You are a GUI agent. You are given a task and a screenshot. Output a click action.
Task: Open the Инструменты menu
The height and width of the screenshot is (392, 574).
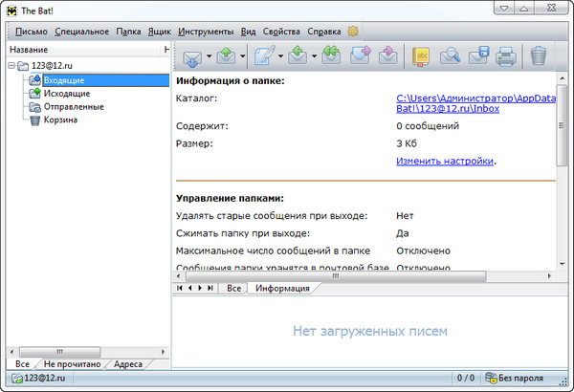(x=207, y=31)
